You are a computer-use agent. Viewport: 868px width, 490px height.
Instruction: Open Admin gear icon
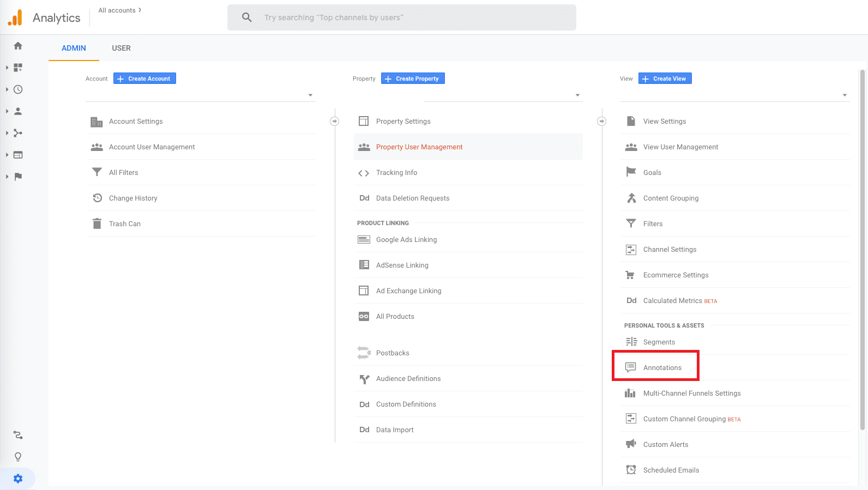[x=18, y=479]
